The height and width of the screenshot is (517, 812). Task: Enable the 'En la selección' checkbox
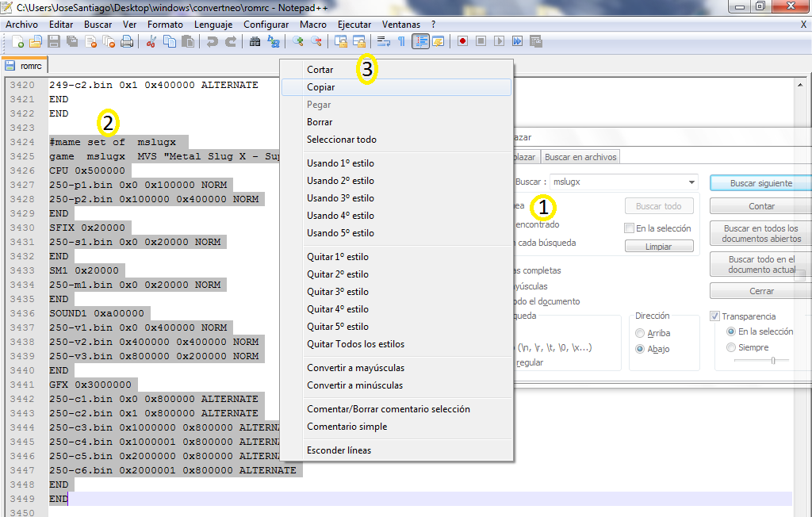[x=629, y=228]
